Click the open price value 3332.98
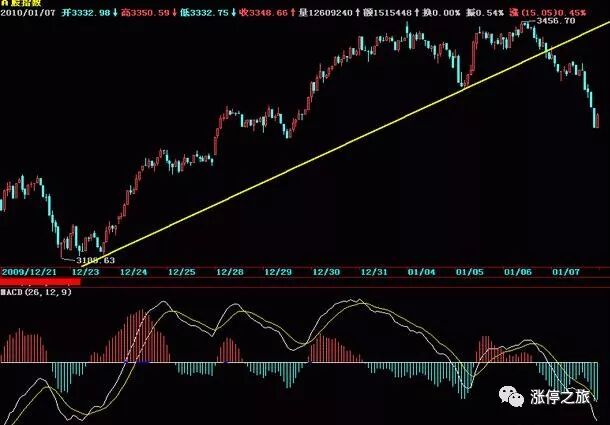610x425 pixels. [x=91, y=13]
